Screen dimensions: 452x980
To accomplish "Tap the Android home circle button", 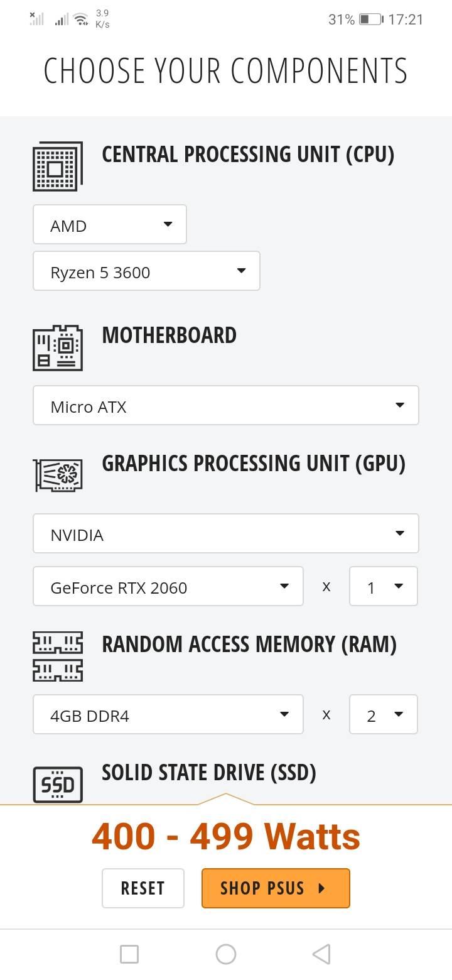I will point(226,954).
